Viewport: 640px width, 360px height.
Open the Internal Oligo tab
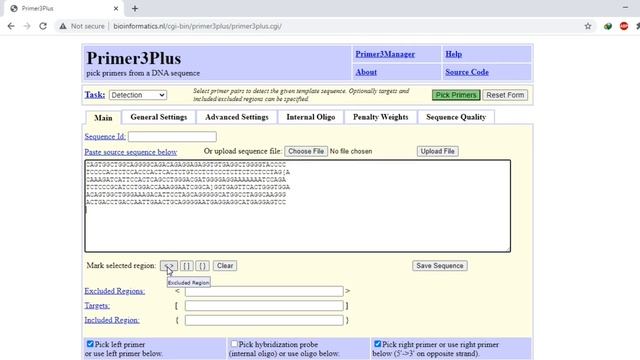tap(311, 117)
